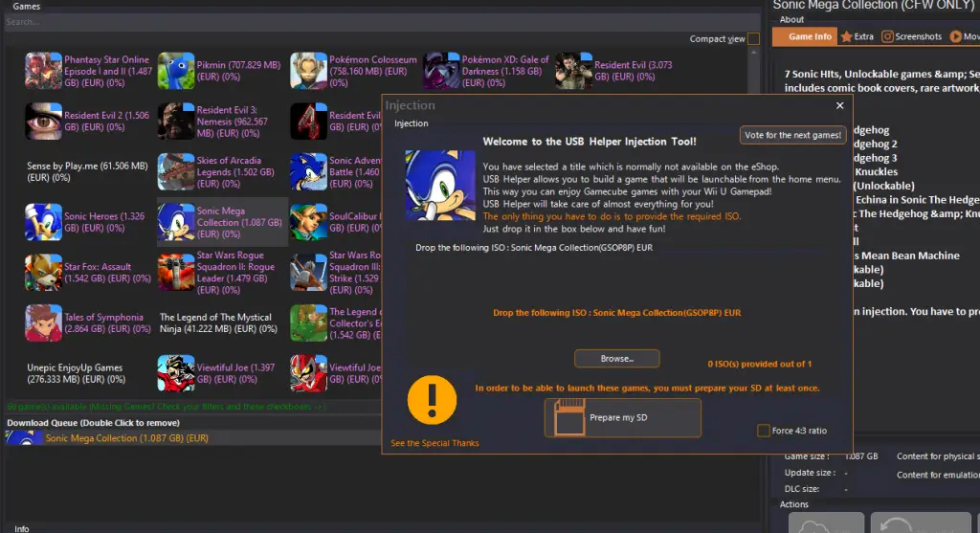The image size is (980, 533).
Task: Choose the Pokémon XD: Gale of Darkness icon
Action: point(440,71)
